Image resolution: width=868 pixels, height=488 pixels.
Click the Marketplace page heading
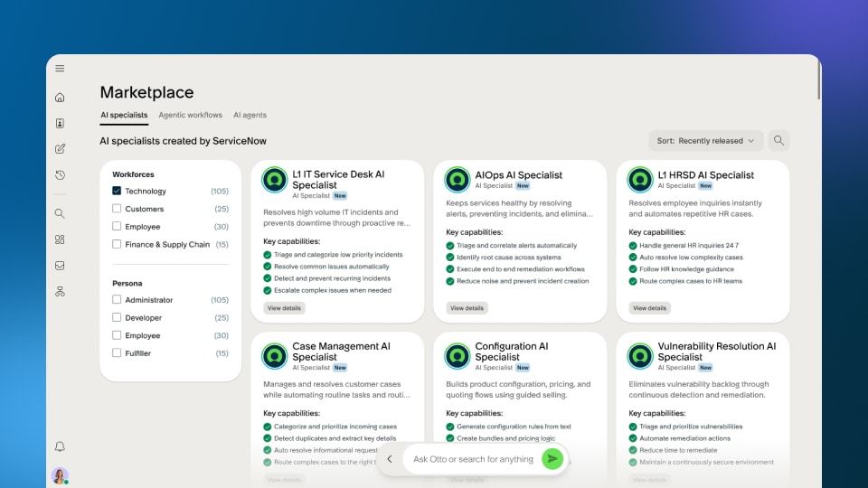click(x=146, y=92)
